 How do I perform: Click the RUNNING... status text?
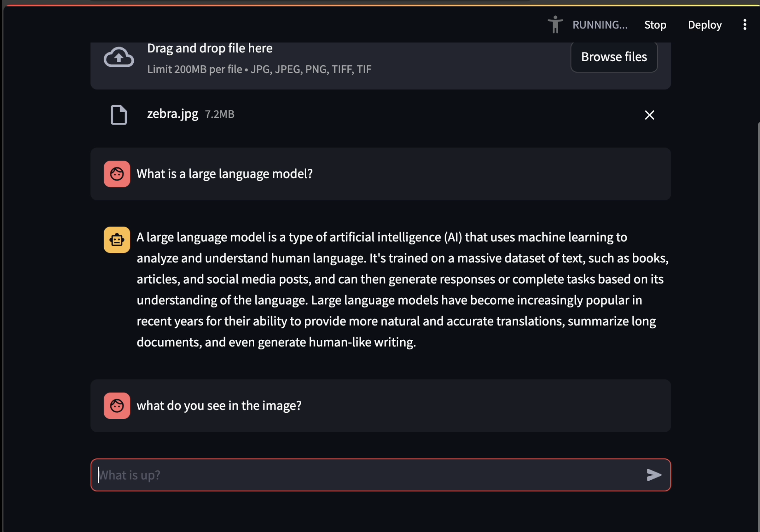tap(600, 25)
